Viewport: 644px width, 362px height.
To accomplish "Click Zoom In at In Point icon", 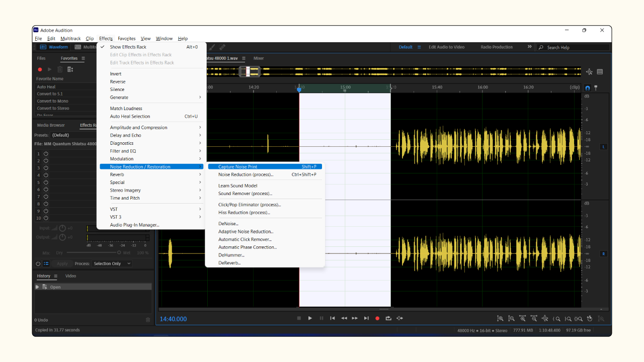I will pos(556,319).
